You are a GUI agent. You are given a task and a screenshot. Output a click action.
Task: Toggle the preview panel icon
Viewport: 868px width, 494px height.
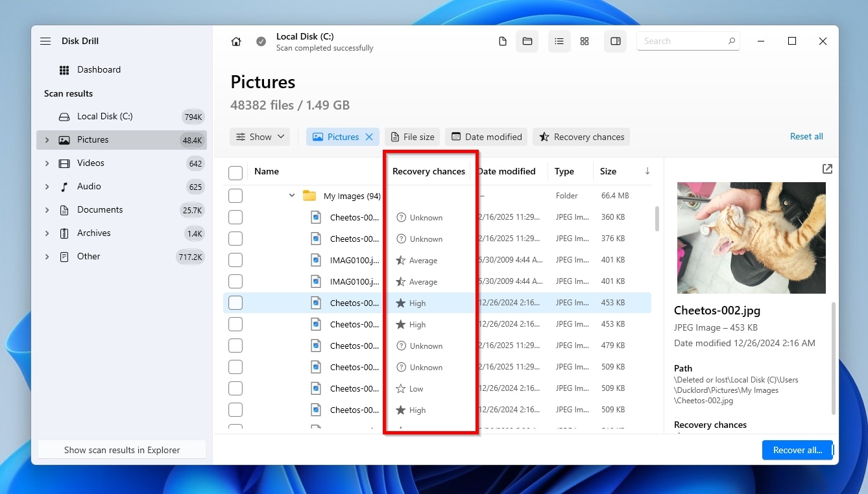616,41
